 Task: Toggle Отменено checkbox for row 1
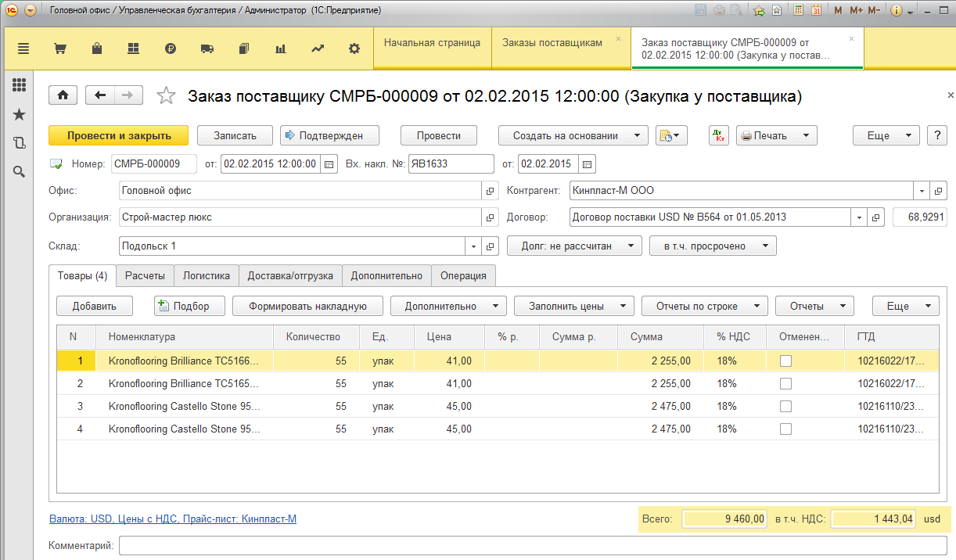[785, 361]
